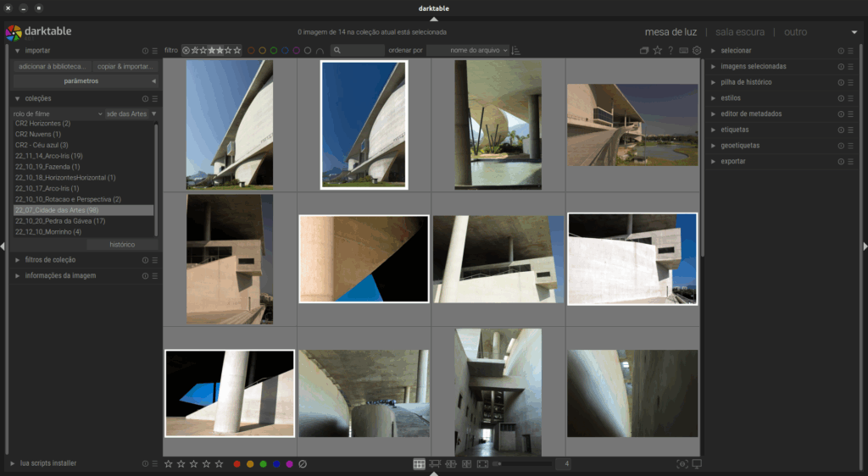Switch to the culling layout icon
868x476 pixels.
(x=451, y=464)
